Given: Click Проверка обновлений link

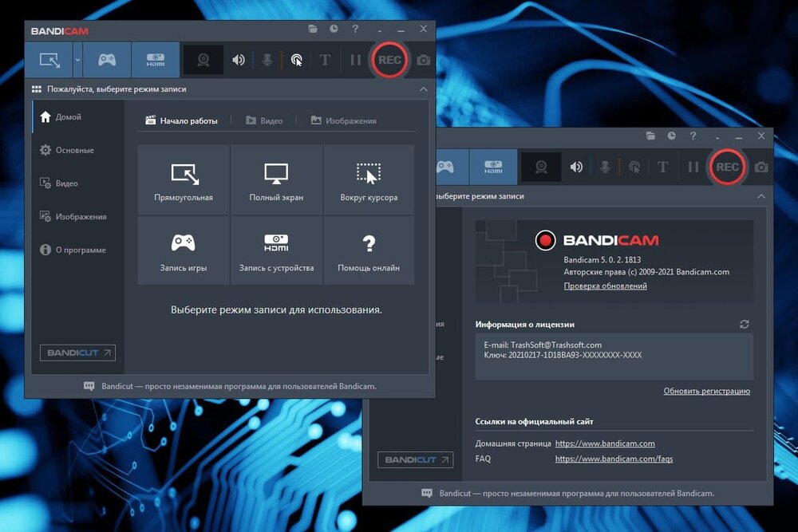Looking at the screenshot, I should [605, 286].
